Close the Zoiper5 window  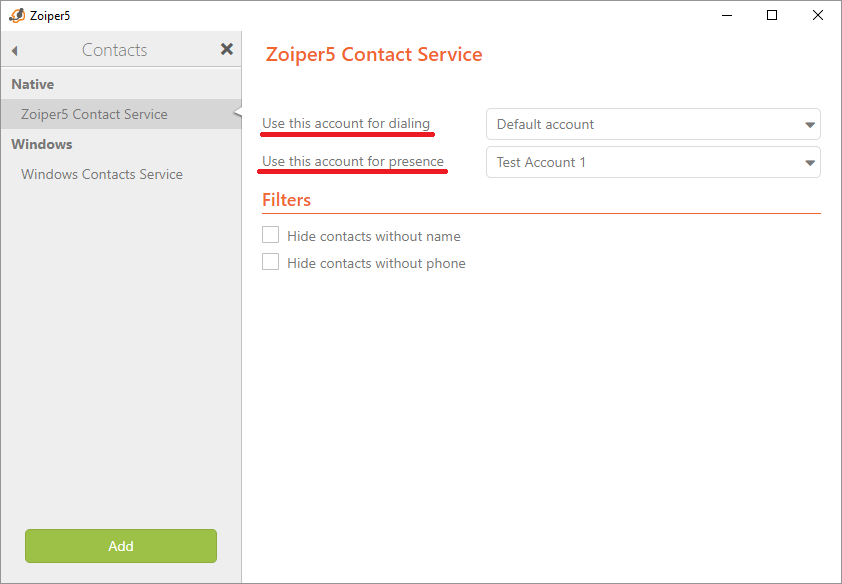817,15
